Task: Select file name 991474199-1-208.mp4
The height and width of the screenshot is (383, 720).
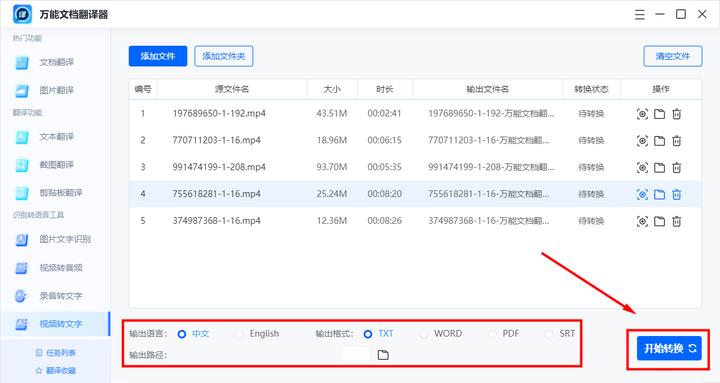Action: pos(219,167)
